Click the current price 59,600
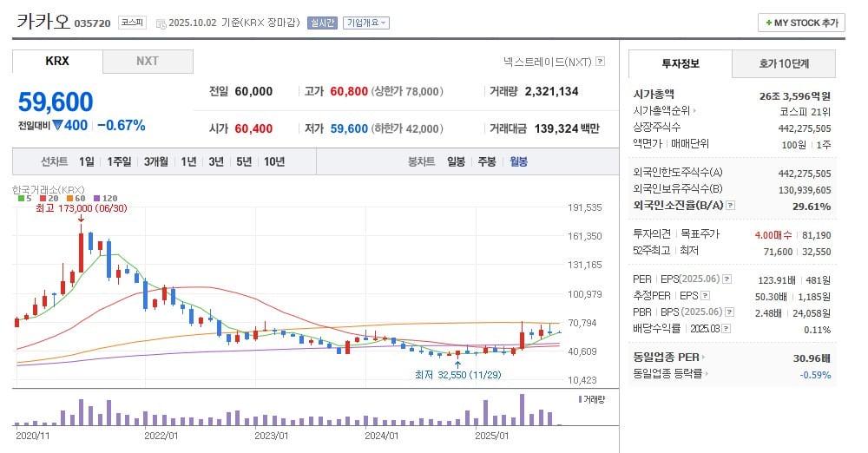This screenshot has height=453, width=868. pos(56,102)
